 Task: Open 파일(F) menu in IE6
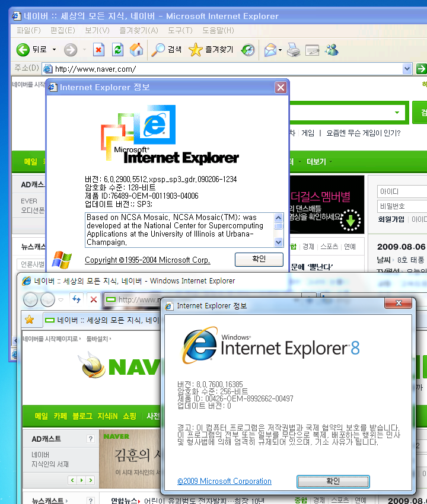28,30
